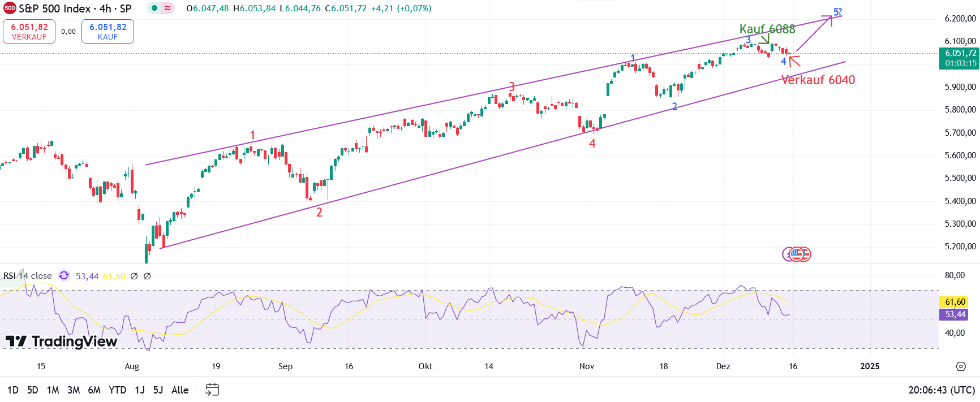Click the yellow 61,60 RSI value label
Screen dimensions: 980x402
pos(954,302)
